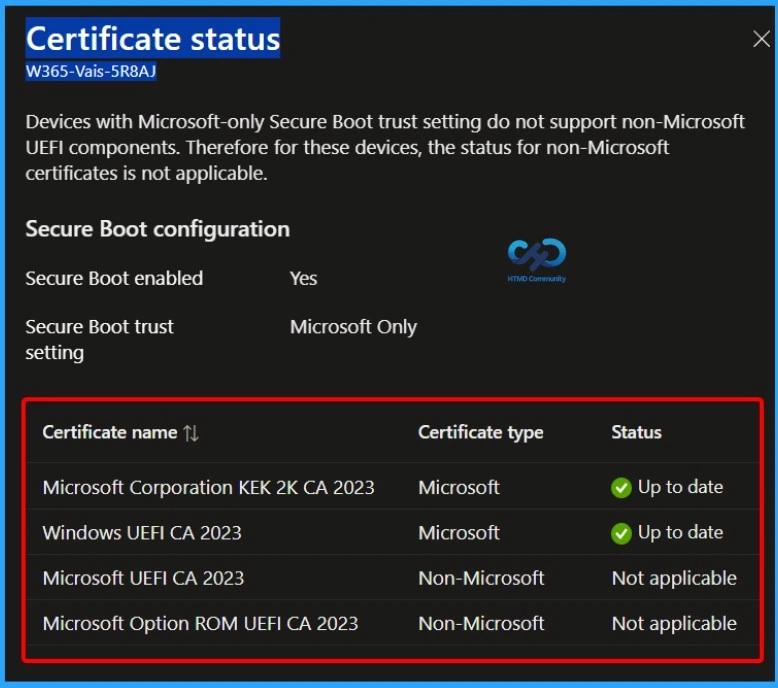Select the Microsoft UEFI CA 2023 certificate
This screenshot has height=688, width=778.
tap(143, 578)
